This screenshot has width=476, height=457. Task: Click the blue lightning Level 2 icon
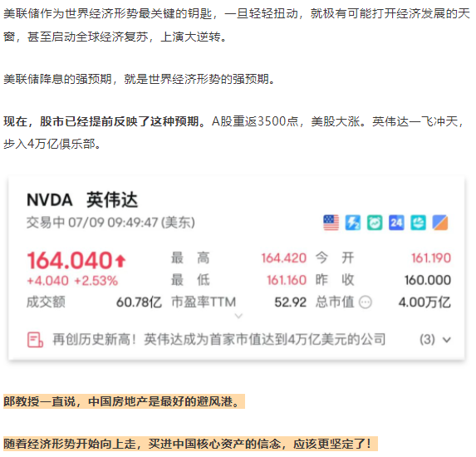353,223
